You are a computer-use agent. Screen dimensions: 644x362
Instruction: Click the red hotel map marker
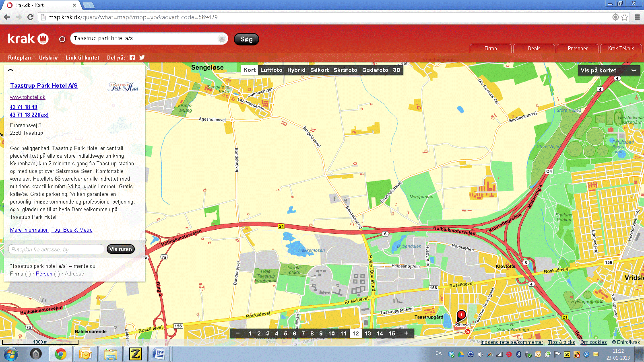click(461, 315)
